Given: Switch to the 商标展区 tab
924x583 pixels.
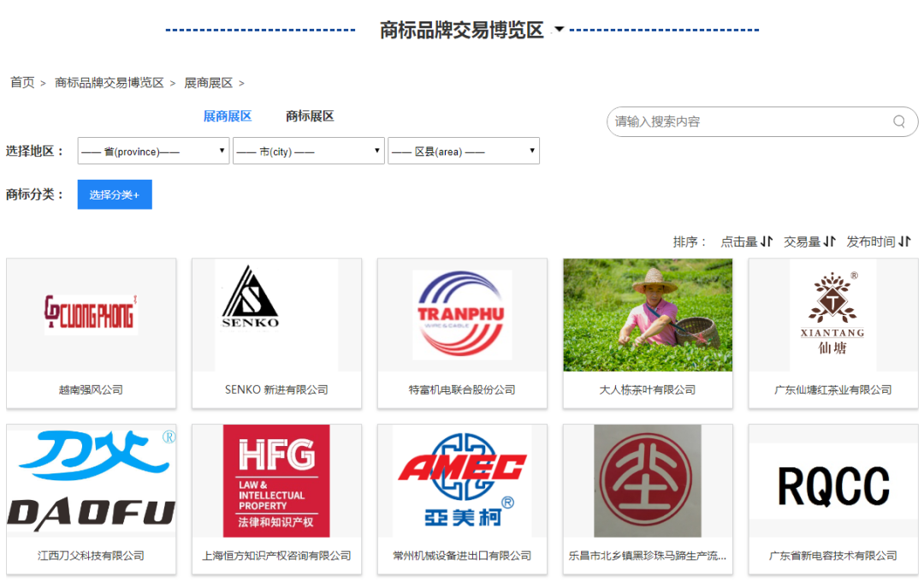Looking at the screenshot, I should pyautogui.click(x=310, y=116).
